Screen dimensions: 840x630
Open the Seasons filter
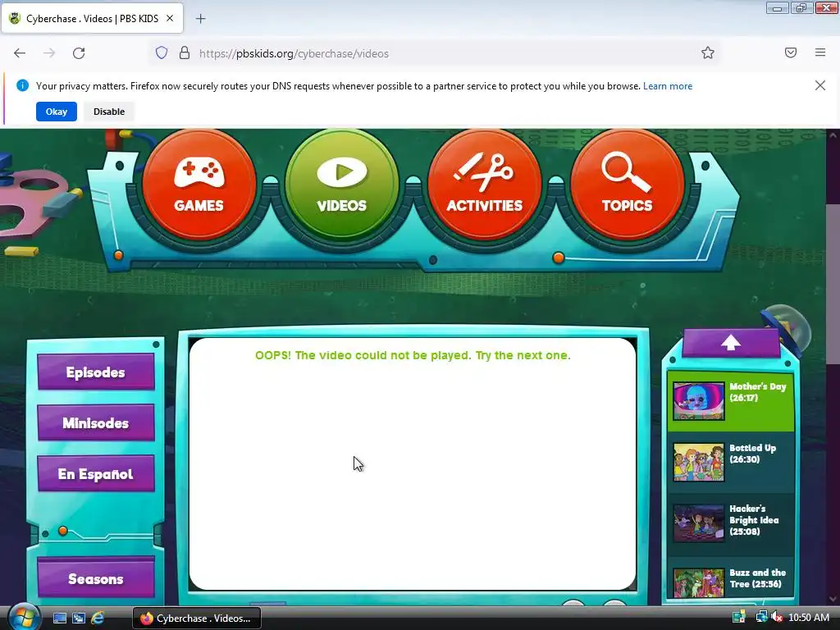[x=96, y=578]
